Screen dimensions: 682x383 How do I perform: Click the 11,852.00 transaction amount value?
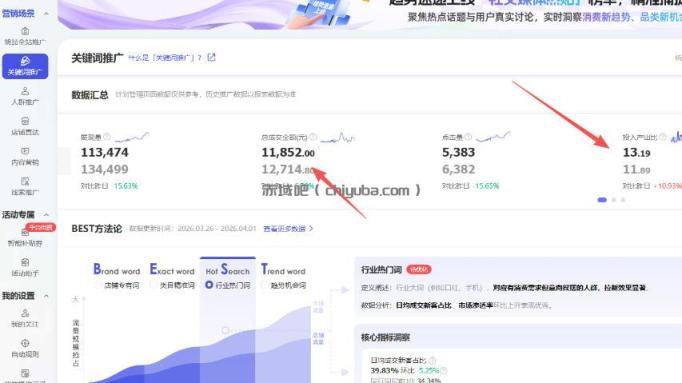pyautogui.click(x=288, y=153)
